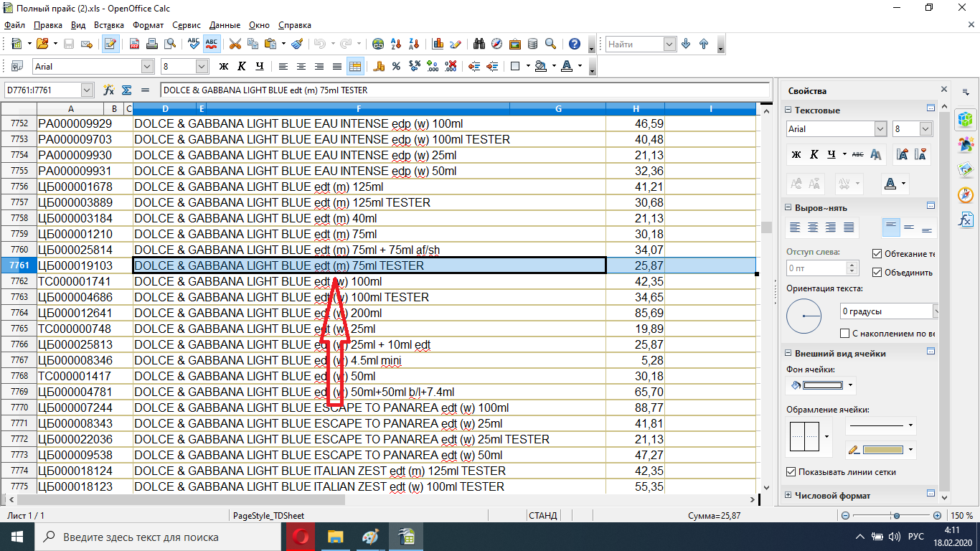Print the document with the printer icon
The image size is (980, 551).
click(152, 44)
